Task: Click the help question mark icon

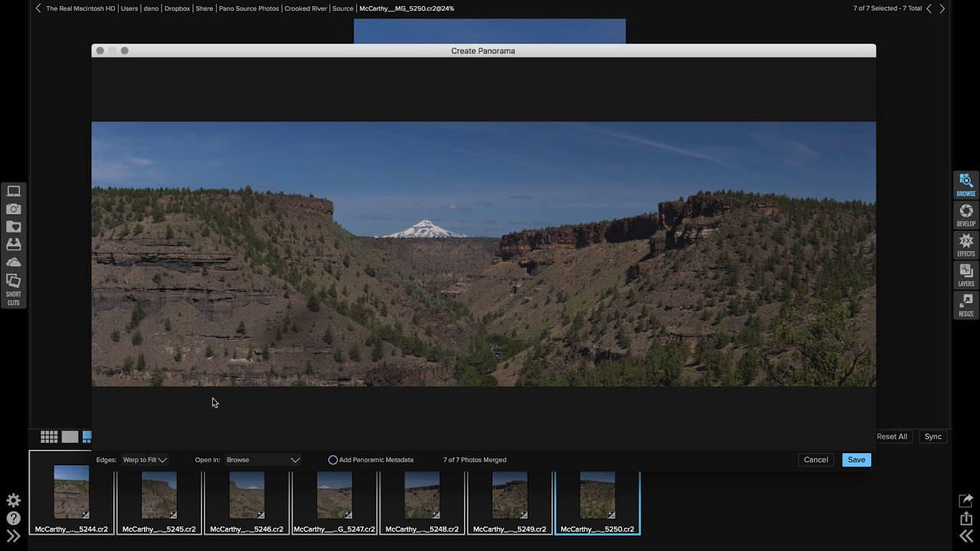Action: (13, 518)
